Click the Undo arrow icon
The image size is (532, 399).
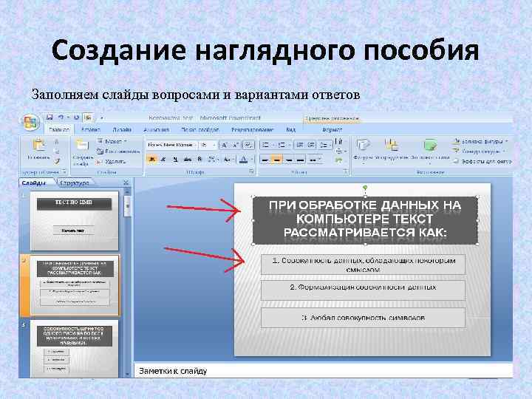(x=61, y=117)
